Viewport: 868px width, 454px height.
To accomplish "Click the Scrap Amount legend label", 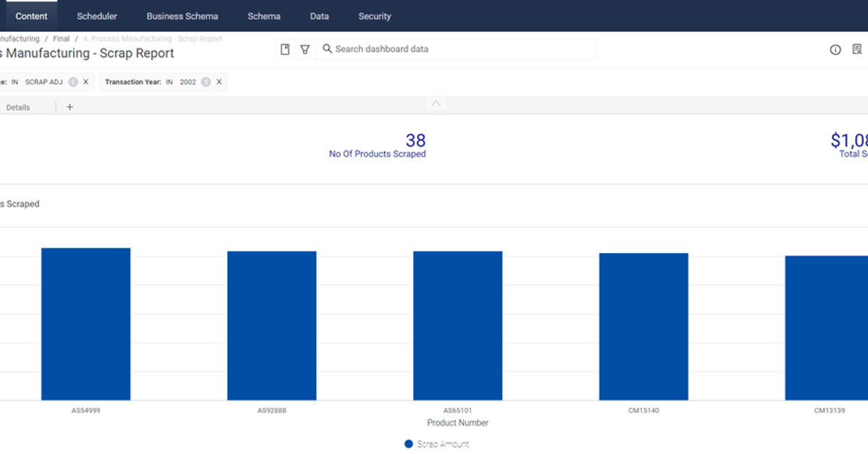I will [x=443, y=444].
